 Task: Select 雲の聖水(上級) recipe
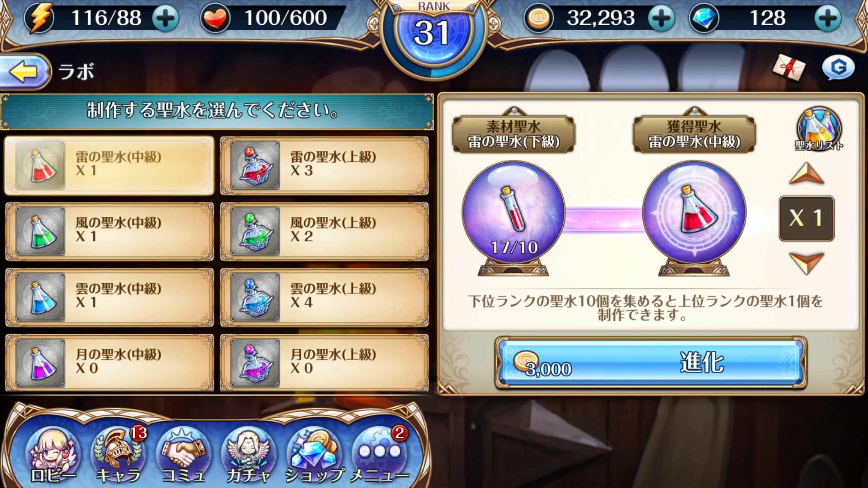coord(324,297)
